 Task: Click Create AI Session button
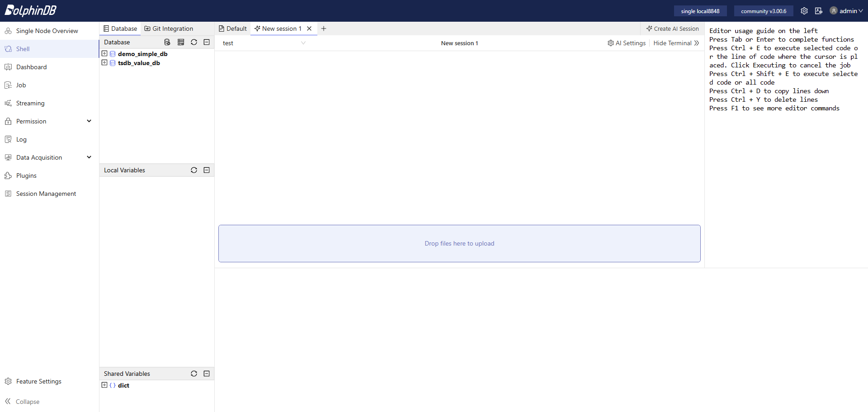click(x=673, y=28)
